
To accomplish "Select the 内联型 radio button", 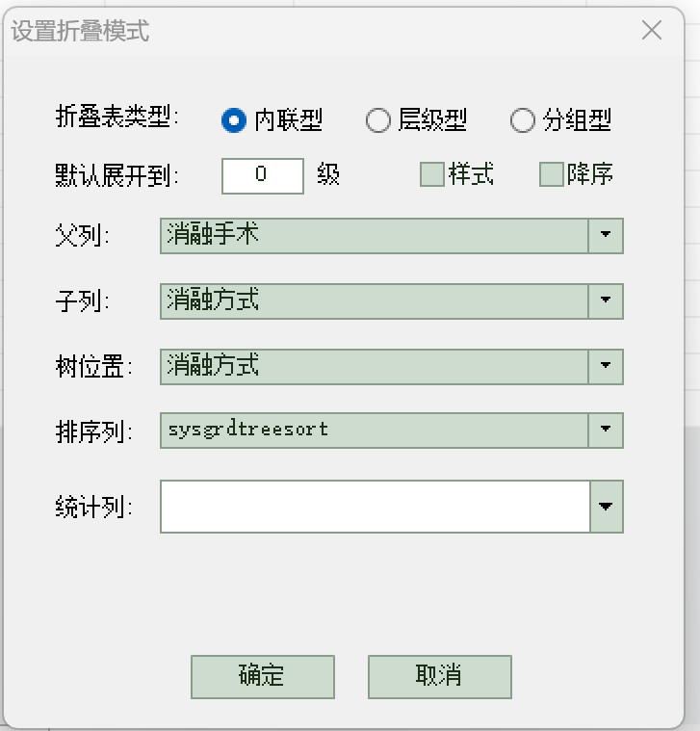I will [233, 120].
